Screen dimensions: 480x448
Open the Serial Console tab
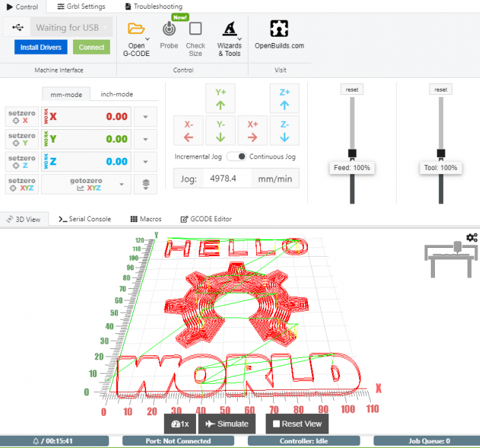point(85,219)
